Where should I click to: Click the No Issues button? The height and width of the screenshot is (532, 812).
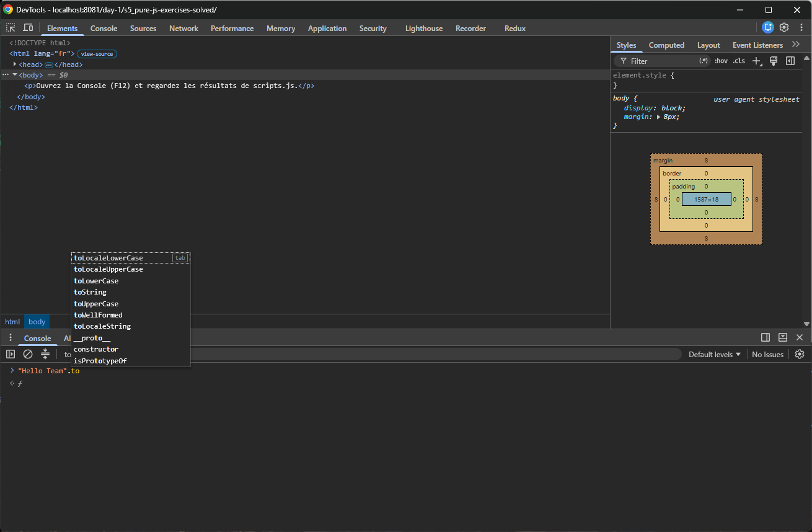pyautogui.click(x=767, y=354)
